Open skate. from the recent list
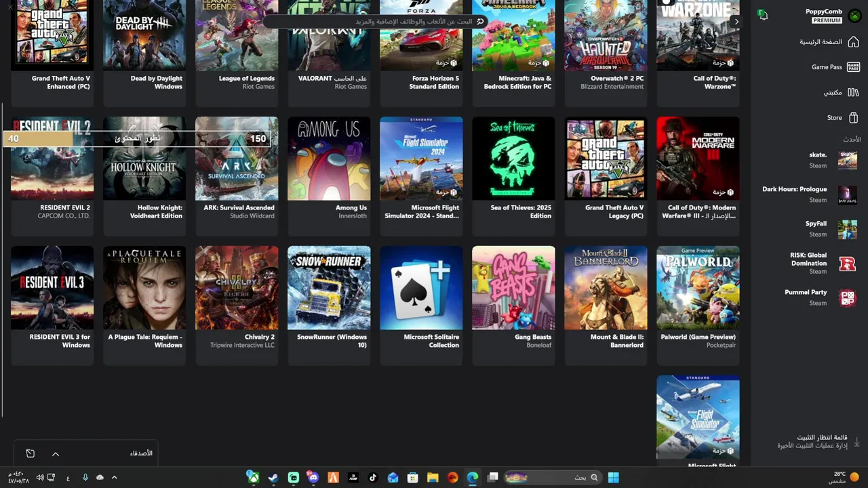This screenshot has width=868, height=488. 833,160
